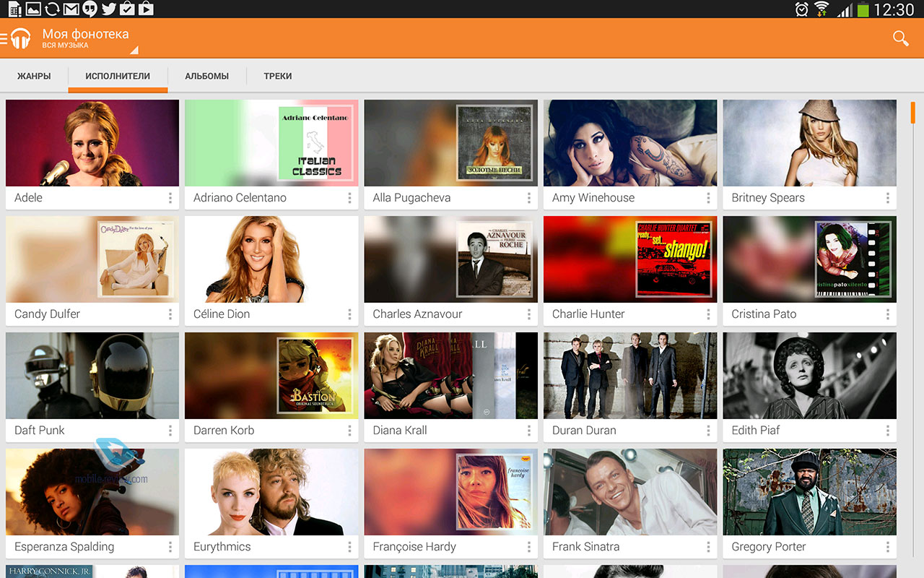Open overflow menu for Esperanza Spalding
The image size is (924, 578).
170,547
